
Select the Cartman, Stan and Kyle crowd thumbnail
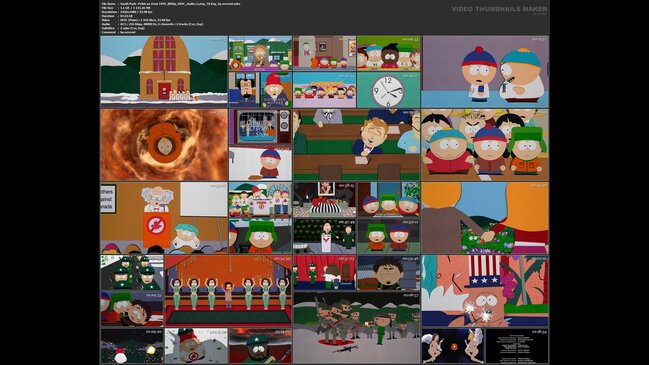[x=485, y=145]
